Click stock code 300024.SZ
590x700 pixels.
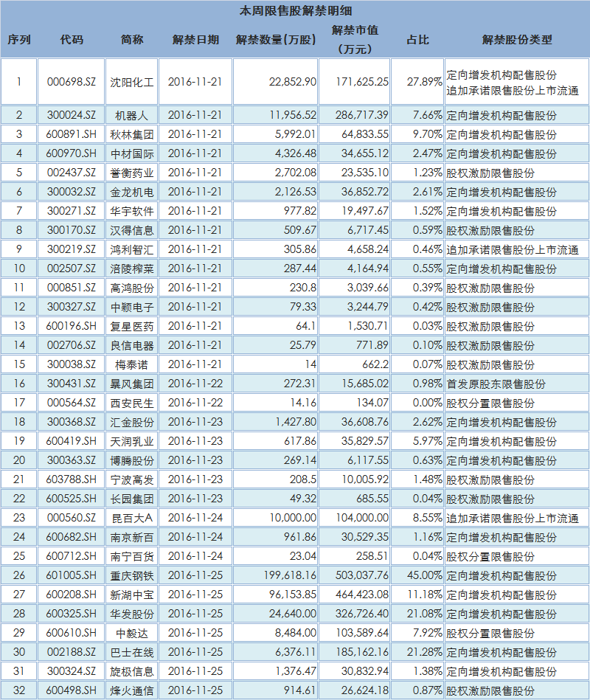[x=72, y=115]
